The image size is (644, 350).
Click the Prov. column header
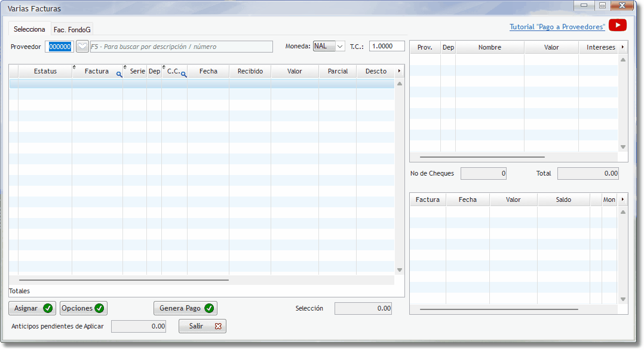425,47
